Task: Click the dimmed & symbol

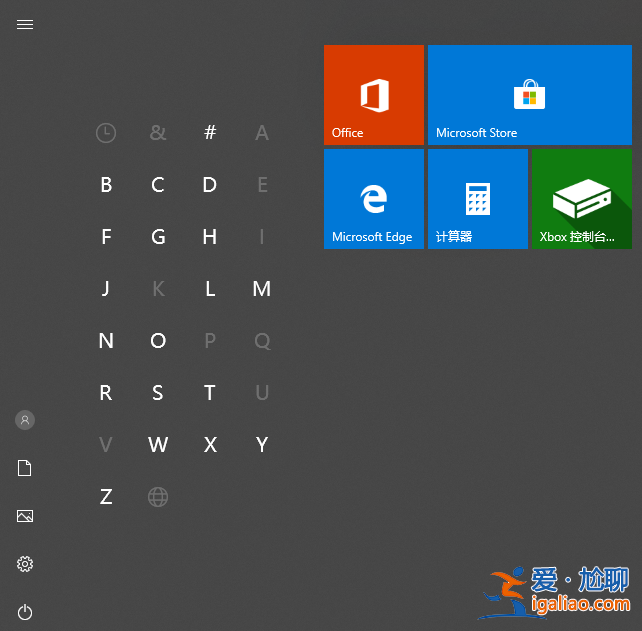Action: click(158, 133)
